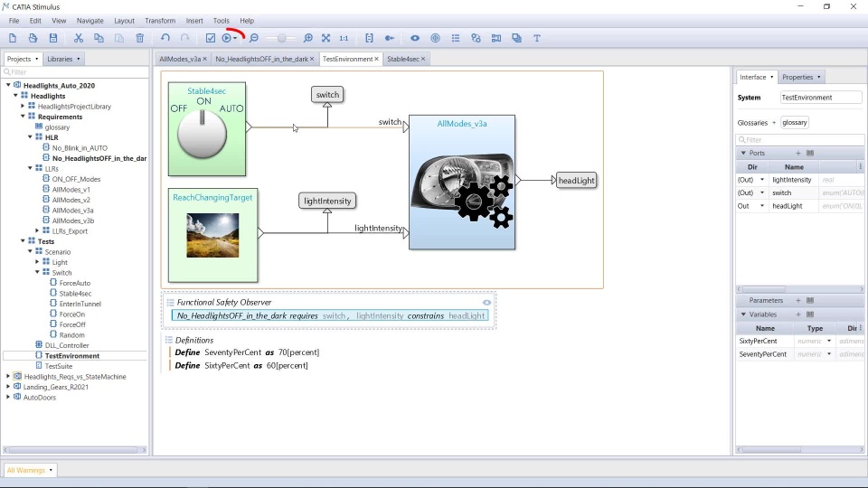Collapse the Variables section
This screenshot has height=488, width=868.
coord(743,314)
